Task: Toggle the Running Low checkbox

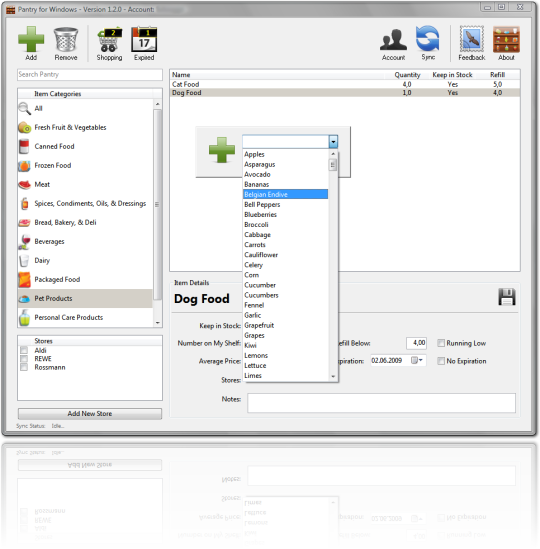Action: coord(441,343)
